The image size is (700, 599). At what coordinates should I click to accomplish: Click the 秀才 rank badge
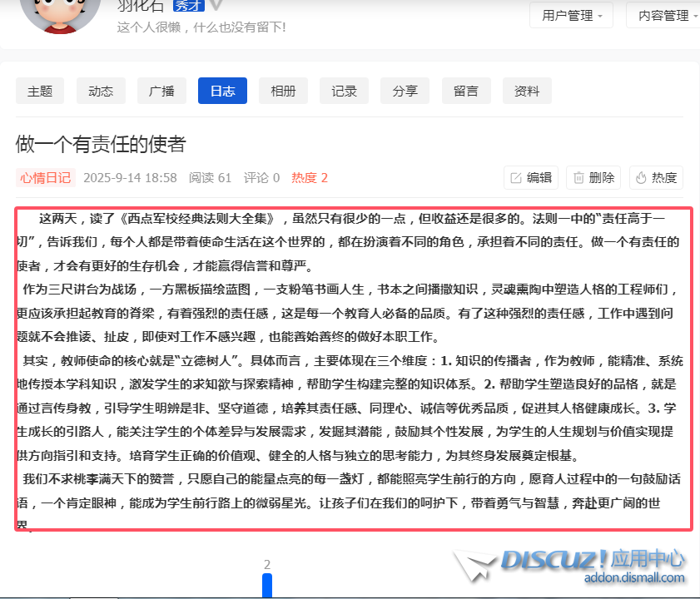[x=187, y=5]
